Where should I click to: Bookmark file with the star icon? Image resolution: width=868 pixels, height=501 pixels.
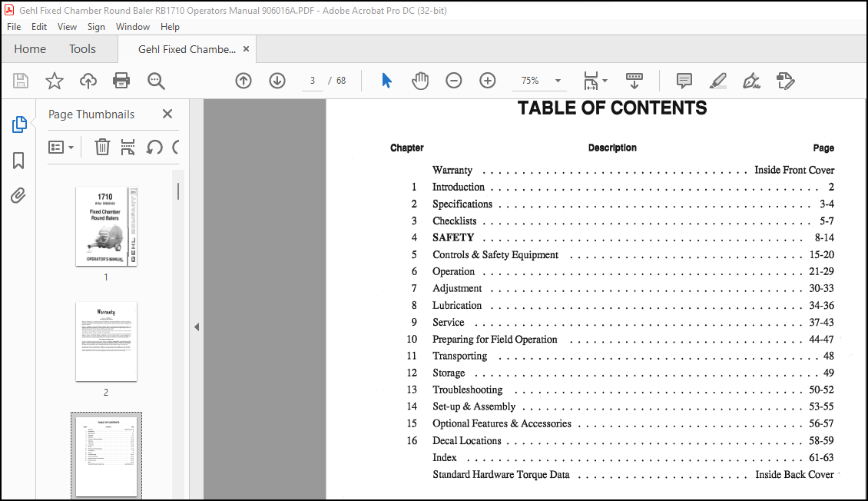pos(55,81)
